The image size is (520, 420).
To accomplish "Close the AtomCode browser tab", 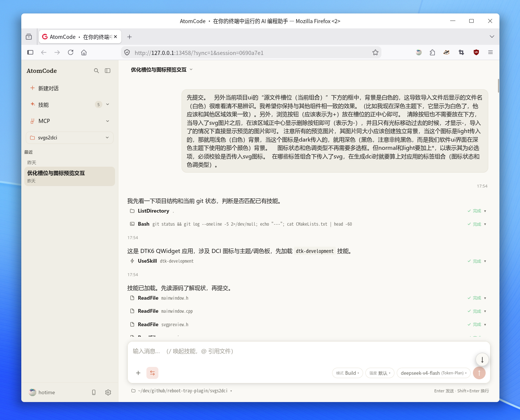I will point(115,37).
